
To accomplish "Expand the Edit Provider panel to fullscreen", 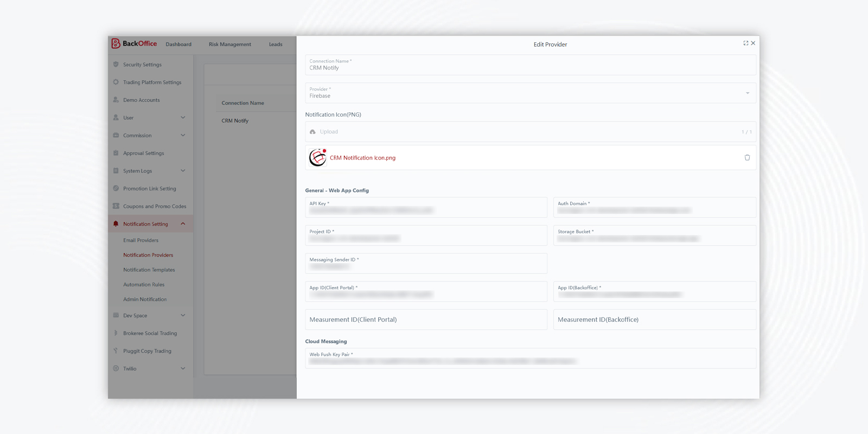I will click(745, 43).
